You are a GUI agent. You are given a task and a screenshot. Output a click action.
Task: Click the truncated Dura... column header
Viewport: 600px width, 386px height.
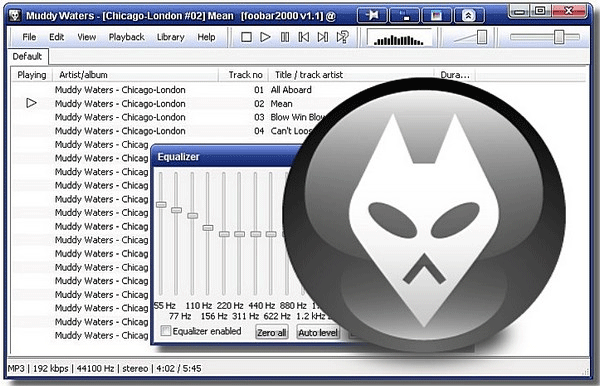455,75
